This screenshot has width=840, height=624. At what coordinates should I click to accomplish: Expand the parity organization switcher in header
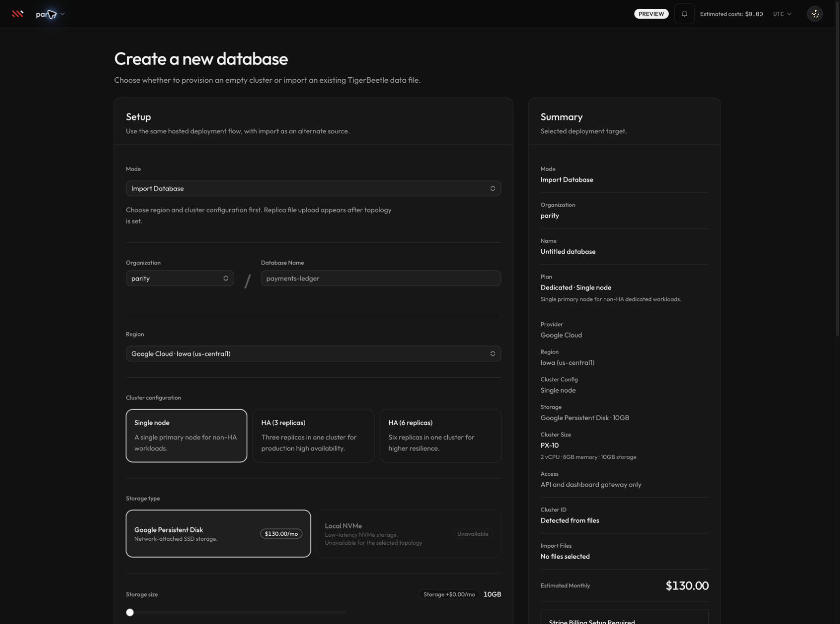[x=50, y=14]
